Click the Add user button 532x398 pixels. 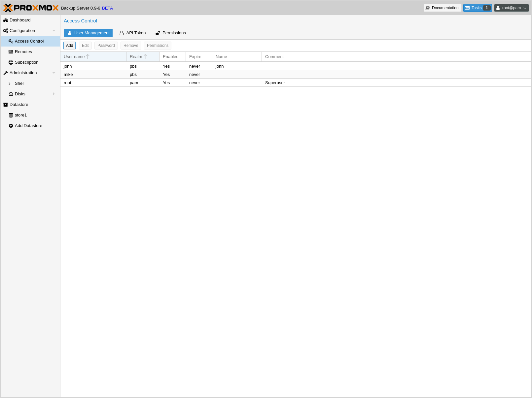[69, 46]
